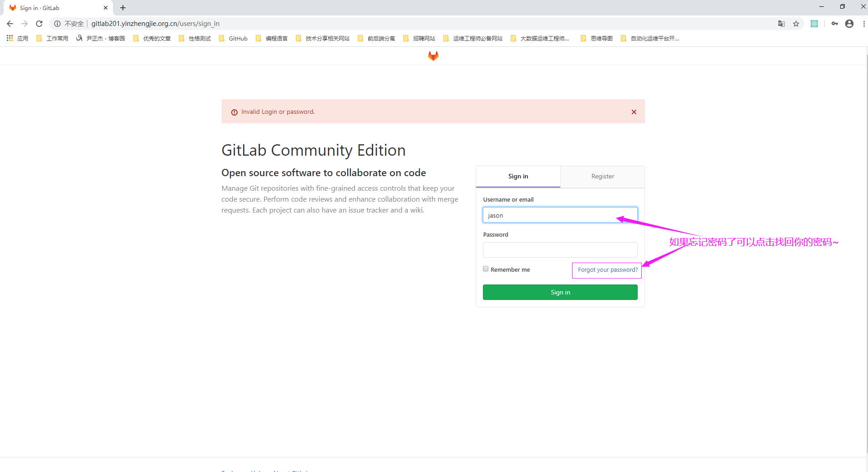Dismiss the Invalid Login alert

point(634,112)
